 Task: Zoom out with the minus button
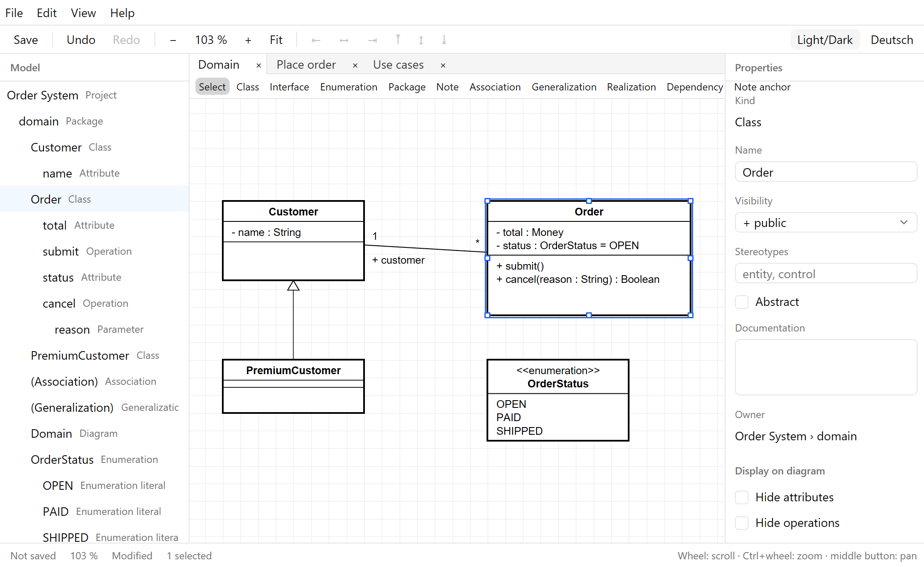click(x=173, y=40)
